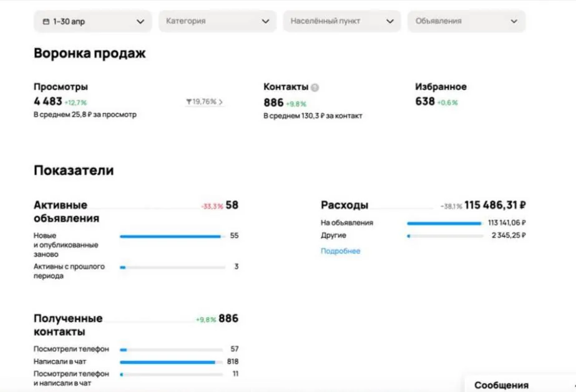Image resolution: width=576 pixels, height=392 pixels.
Task: Click the Посмотрели телефон bar with 57
Action: 171,350
